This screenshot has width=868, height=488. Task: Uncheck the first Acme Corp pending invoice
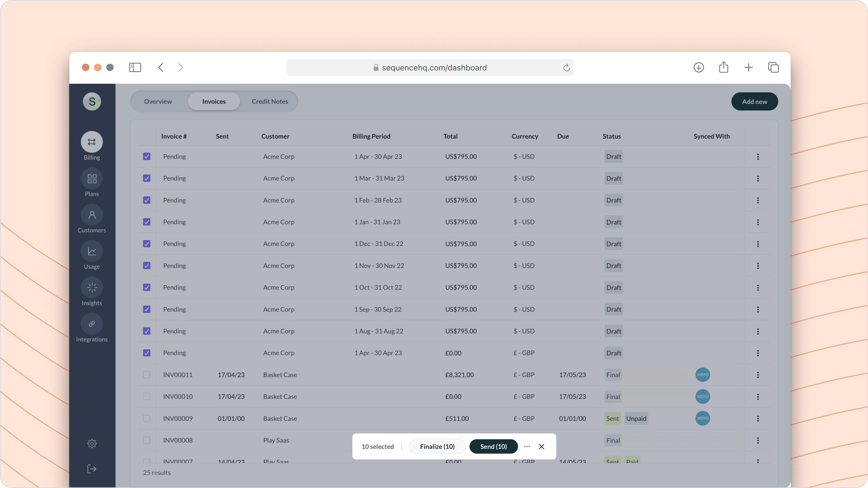pos(147,156)
